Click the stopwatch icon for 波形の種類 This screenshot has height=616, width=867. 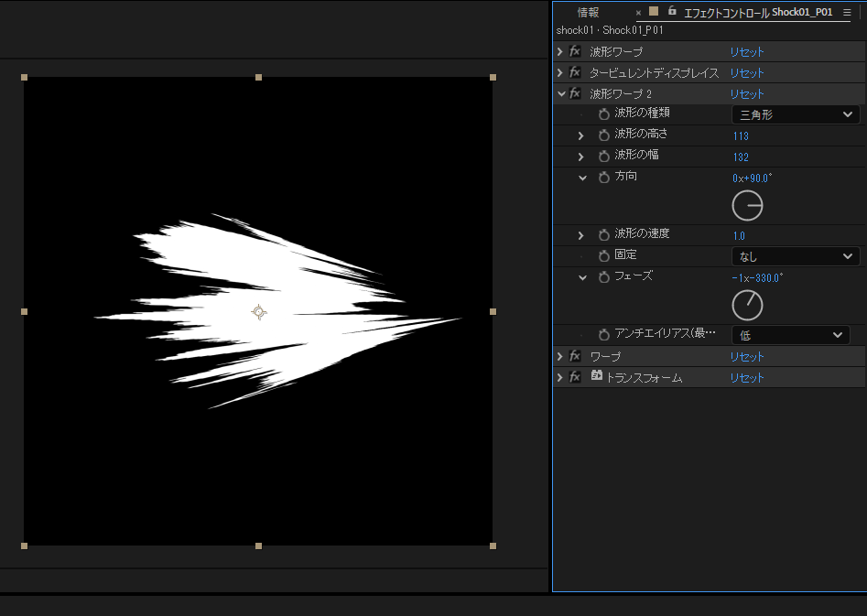coord(603,114)
